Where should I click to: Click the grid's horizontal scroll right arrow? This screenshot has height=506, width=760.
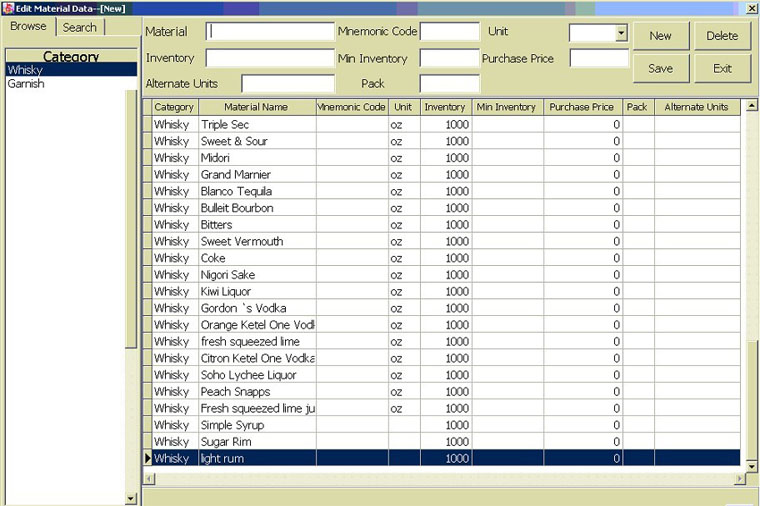[x=740, y=479]
